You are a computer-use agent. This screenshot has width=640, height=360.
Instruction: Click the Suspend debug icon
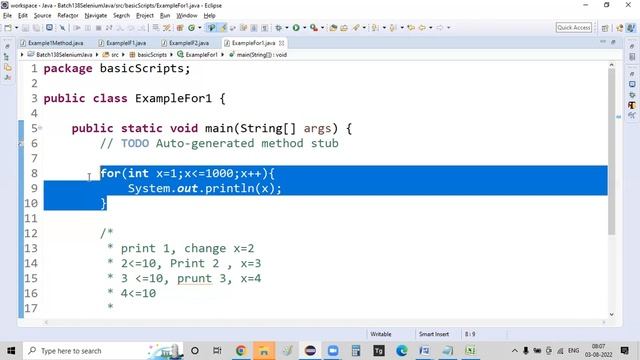point(88,28)
